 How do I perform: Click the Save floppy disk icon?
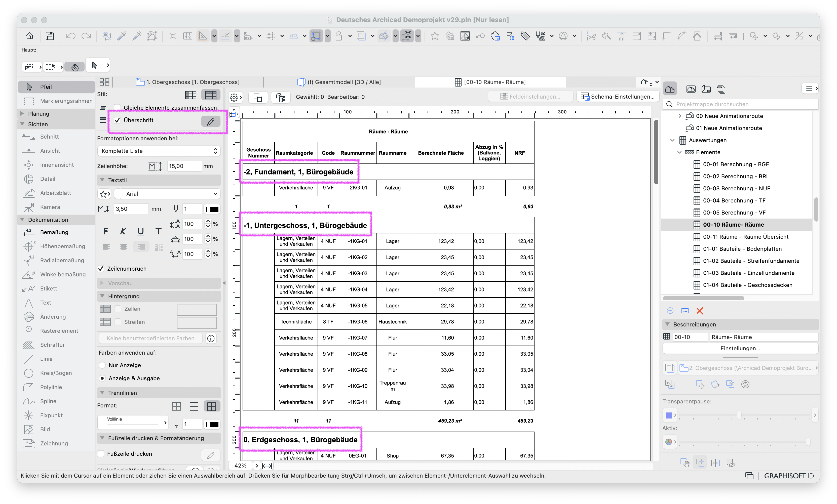pos(50,36)
